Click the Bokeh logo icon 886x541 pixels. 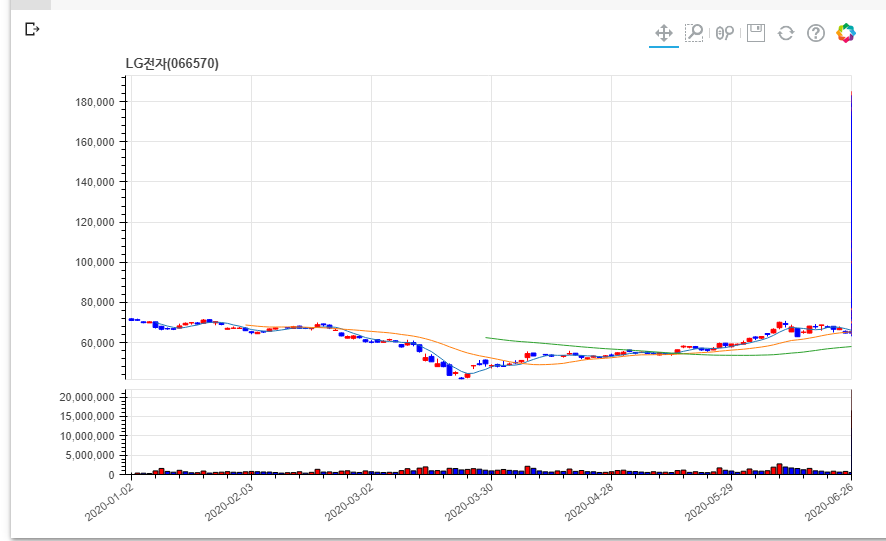coord(846,33)
